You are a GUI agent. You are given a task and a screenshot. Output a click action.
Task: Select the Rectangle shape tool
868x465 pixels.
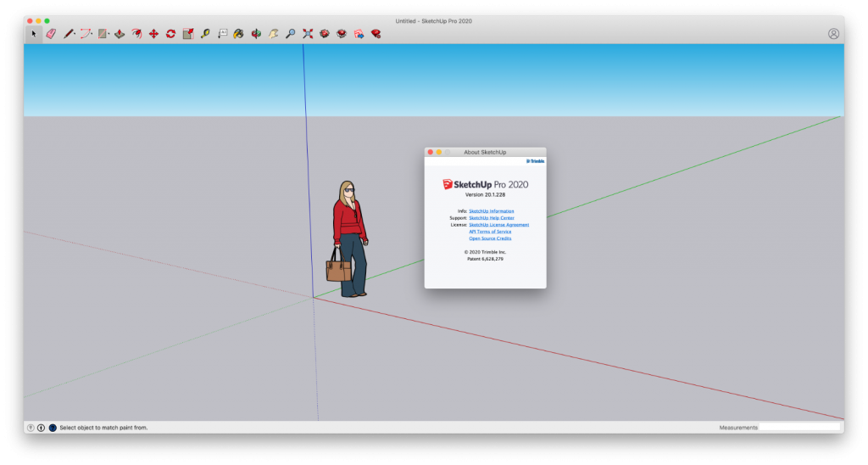(102, 34)
